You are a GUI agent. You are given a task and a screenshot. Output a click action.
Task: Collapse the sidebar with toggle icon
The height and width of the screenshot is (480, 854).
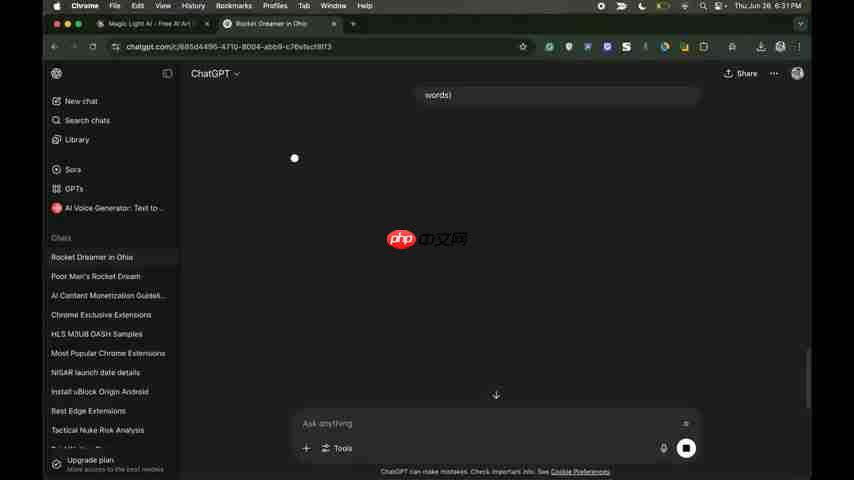tap(167, 74)
